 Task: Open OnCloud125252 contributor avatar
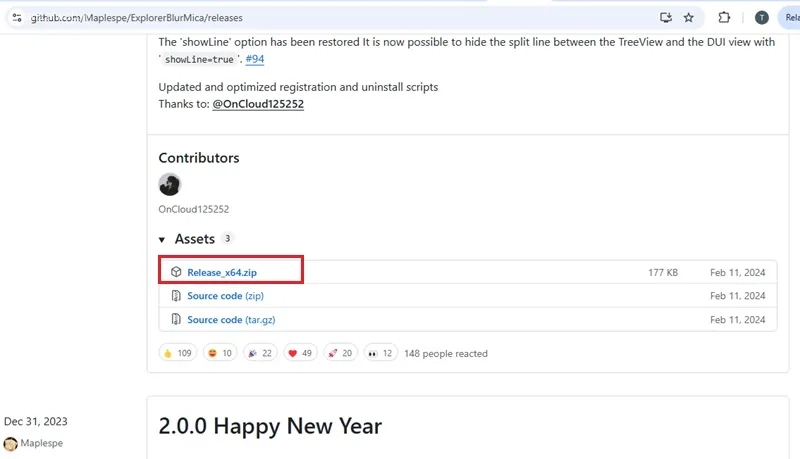tap(170, 185)
